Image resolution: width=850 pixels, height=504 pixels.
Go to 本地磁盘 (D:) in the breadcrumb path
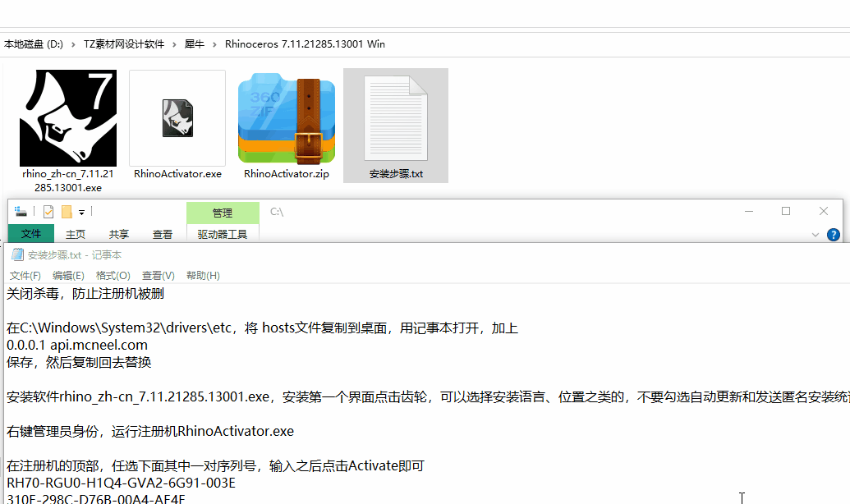[34, 44]
